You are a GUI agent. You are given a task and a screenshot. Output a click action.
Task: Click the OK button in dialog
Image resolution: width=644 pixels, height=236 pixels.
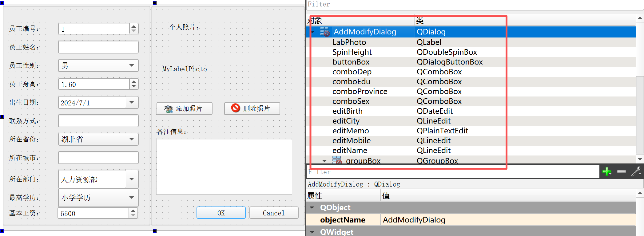click(x=221, y=213)
